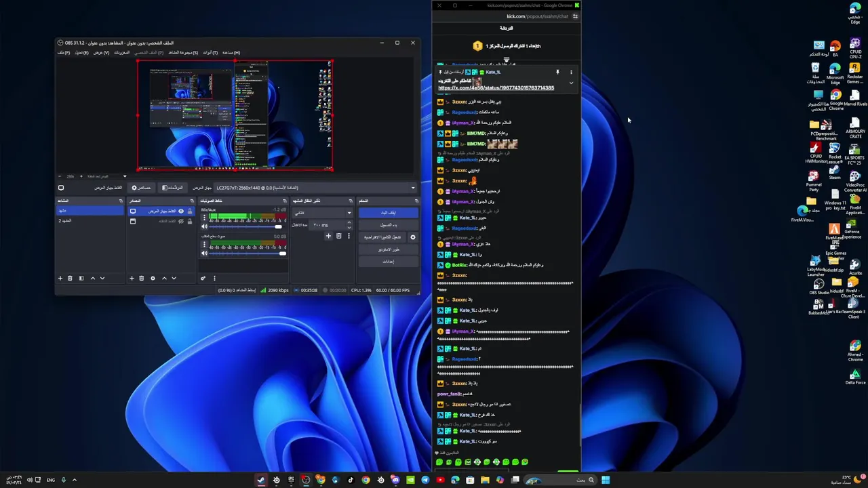Delete the selected source with trash icon
Viewport: 868px width, 488px height.
tap(142, 278)
